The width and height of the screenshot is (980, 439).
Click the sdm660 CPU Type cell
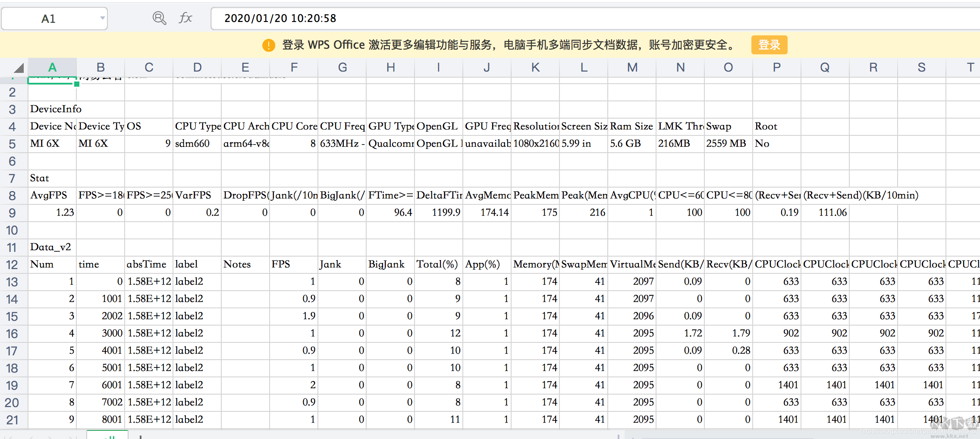point(197,144)
